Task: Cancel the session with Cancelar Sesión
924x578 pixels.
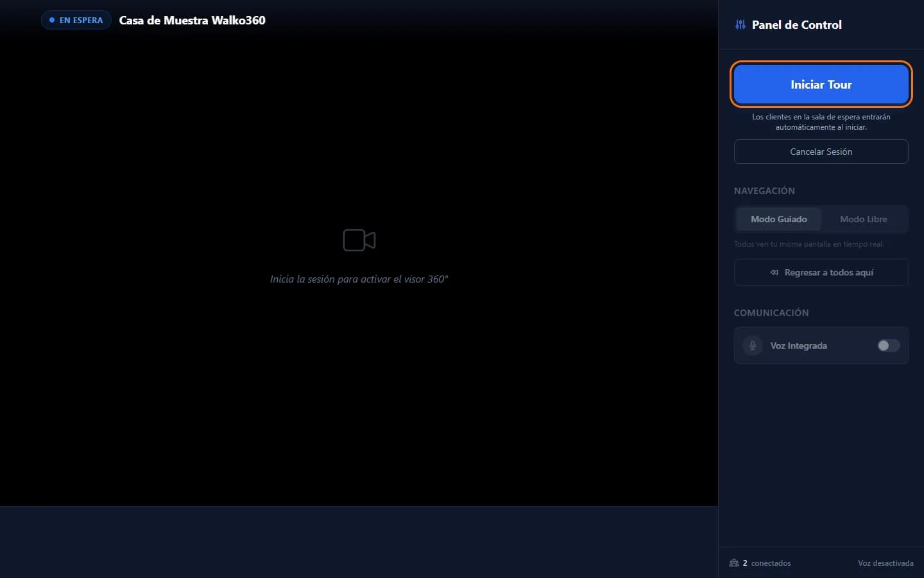Action: [821, 152]
